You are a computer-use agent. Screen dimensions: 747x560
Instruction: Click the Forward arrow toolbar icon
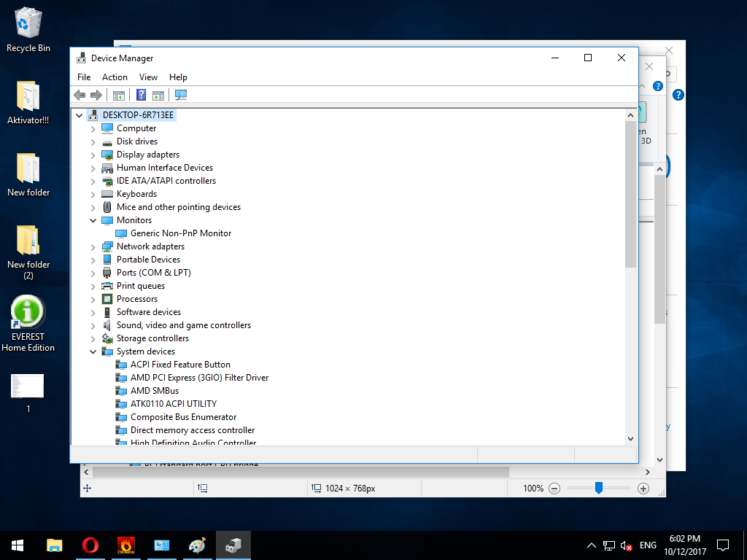click(x=96, y=96)
